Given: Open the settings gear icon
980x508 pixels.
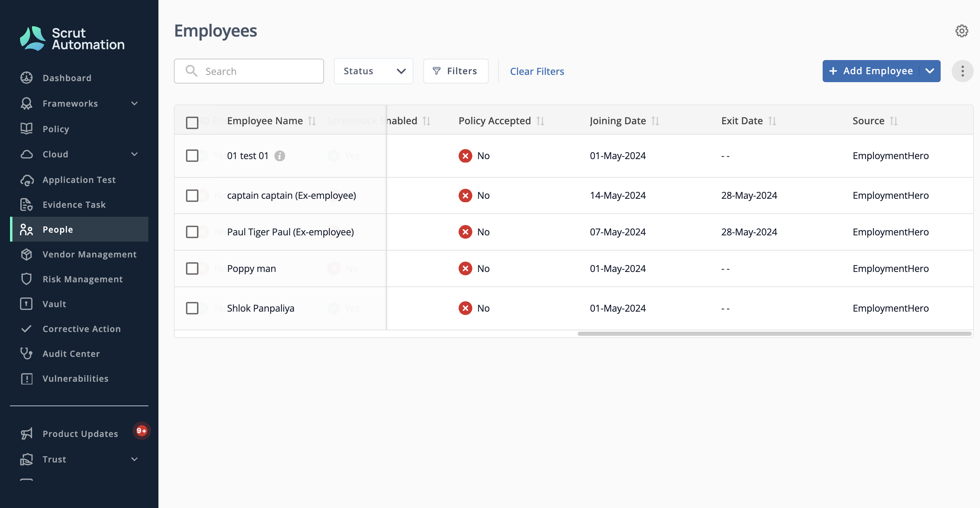Looking at the screenshot, I should pos(961,31).
